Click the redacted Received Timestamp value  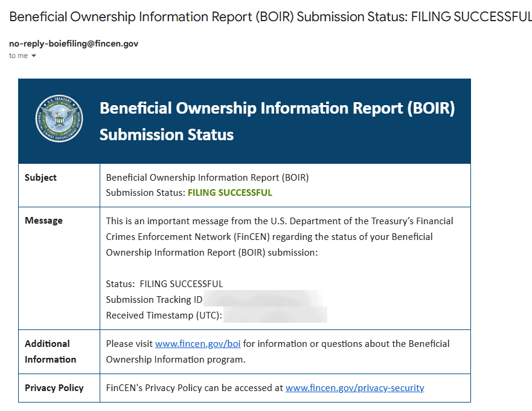275,315
